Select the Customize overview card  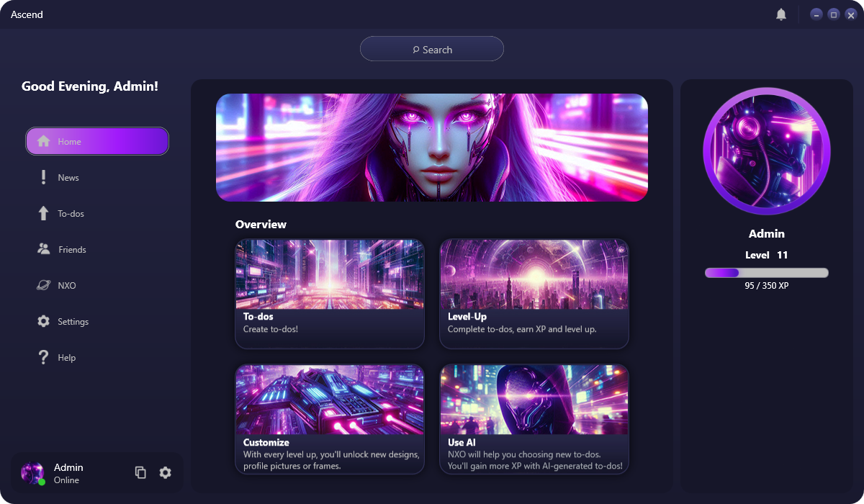330,419
